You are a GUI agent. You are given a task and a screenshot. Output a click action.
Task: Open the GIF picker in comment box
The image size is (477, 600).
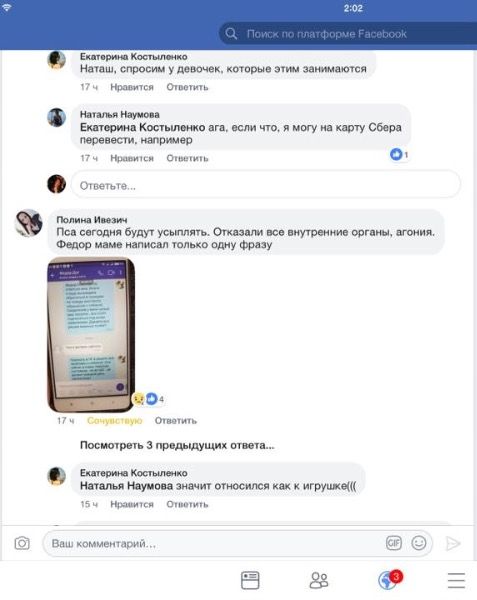tap(394, 543)
